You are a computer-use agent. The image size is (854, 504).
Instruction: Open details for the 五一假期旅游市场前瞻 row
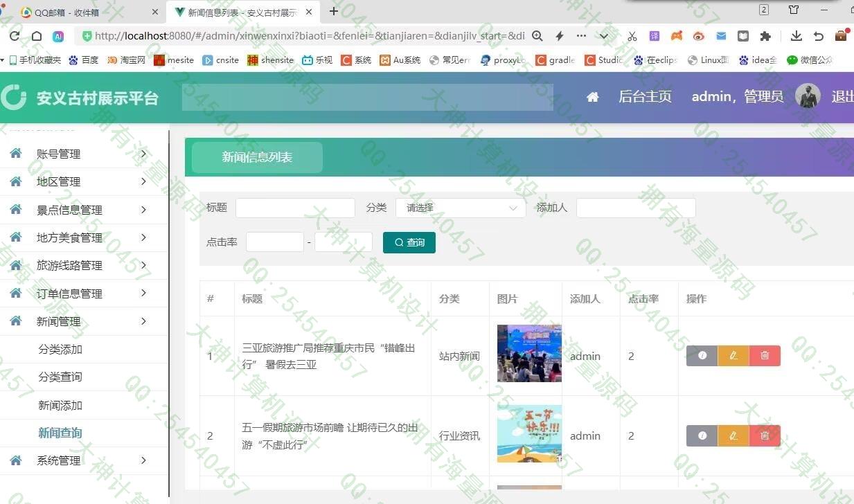702,435
